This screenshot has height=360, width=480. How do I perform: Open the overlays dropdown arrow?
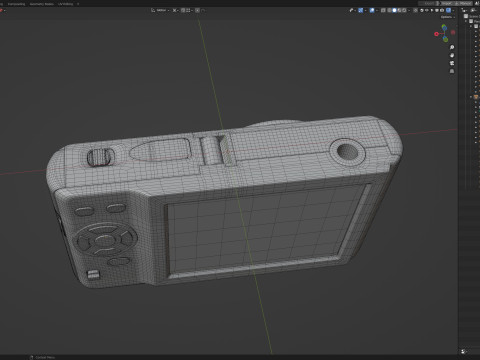pyautogui.click(x=377, y=10)
